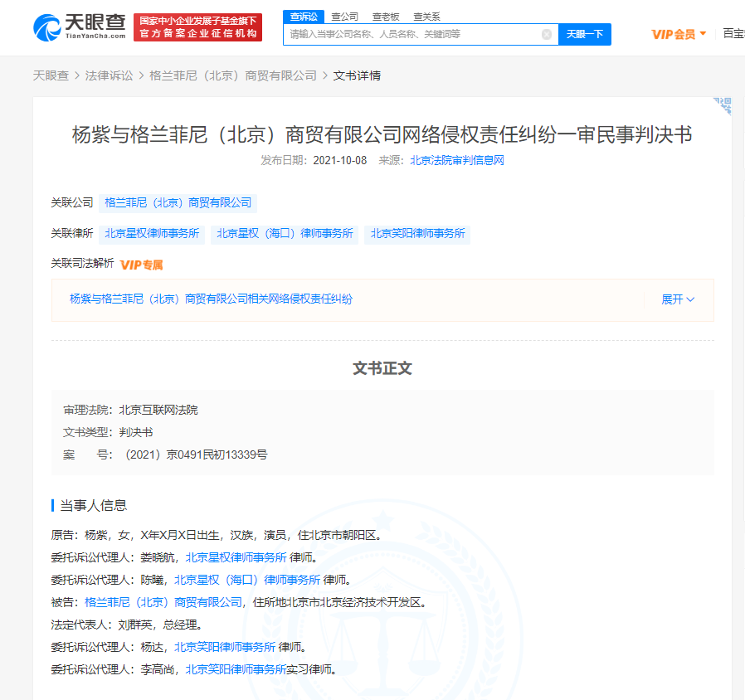Expand the 展开 judicial analysis section
This screenshot has width=745, height=700.
tap(677, 299)
